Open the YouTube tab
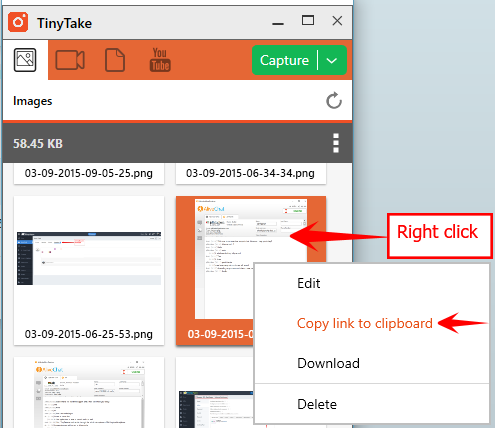495x428 pixels. [160, 60]
